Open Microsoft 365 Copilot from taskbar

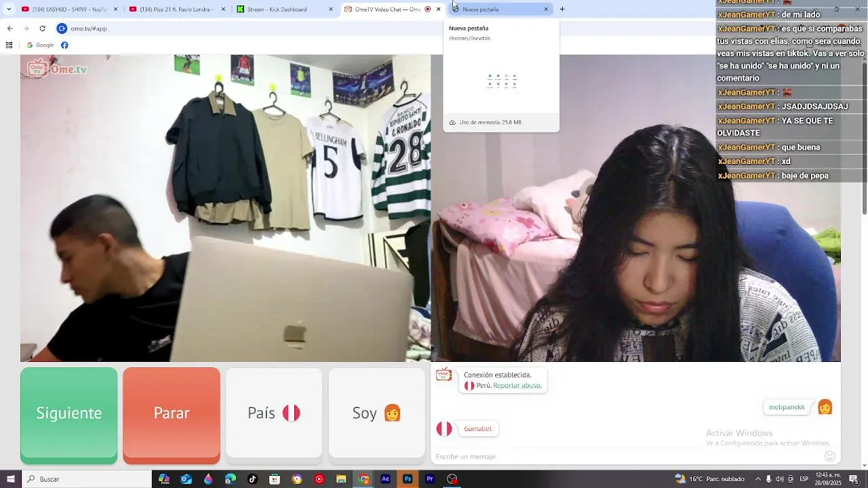(164, 479)
